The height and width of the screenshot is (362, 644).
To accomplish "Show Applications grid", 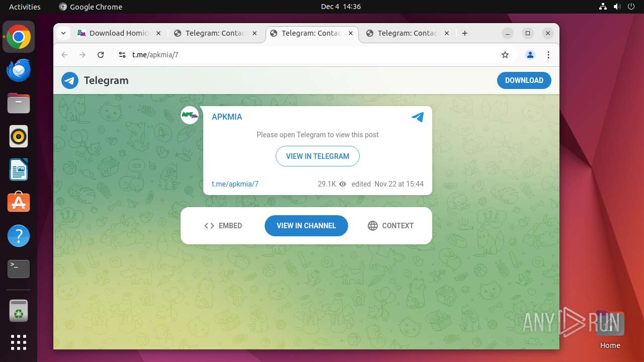I will tap(19, 342).
